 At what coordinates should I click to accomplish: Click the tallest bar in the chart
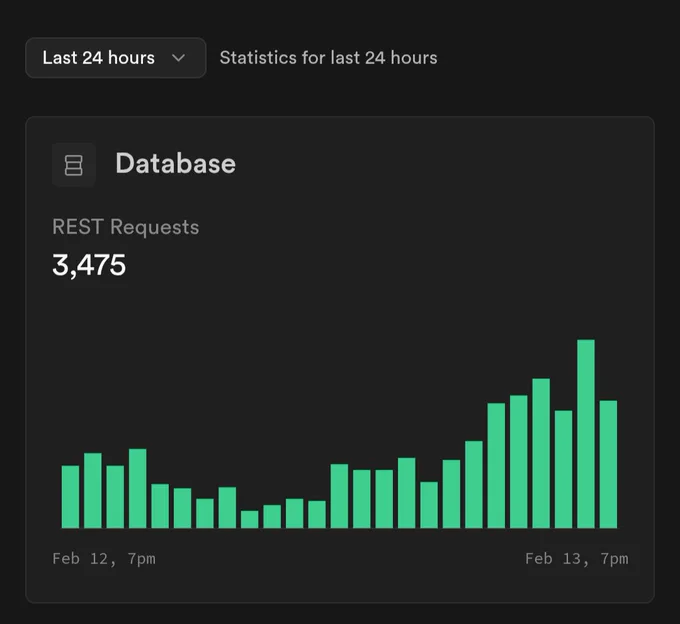pos(586,434)
